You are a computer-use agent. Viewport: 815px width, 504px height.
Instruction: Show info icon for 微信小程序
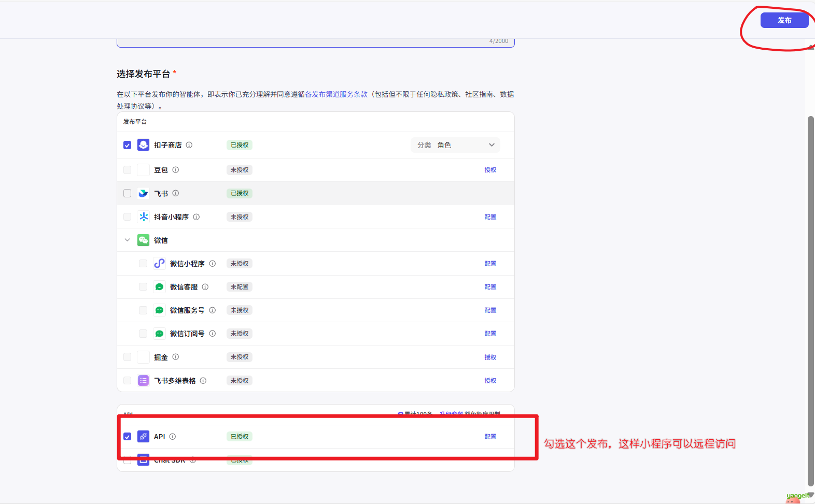(x=213, y=264)
